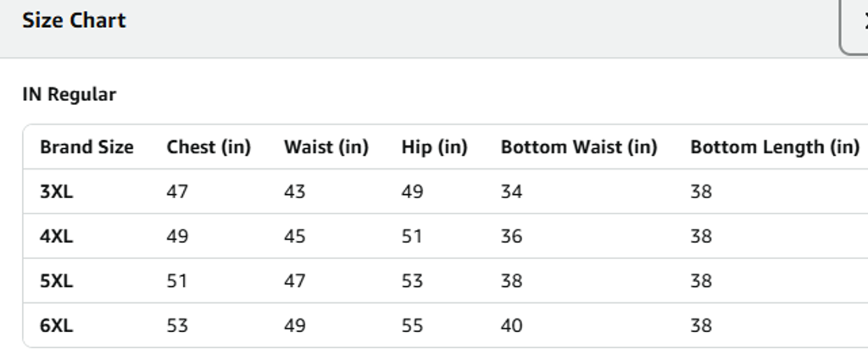Screen dimensions: 868x360
Task: Click the 4XL bottom waist value 36
Action: [511, 236]
